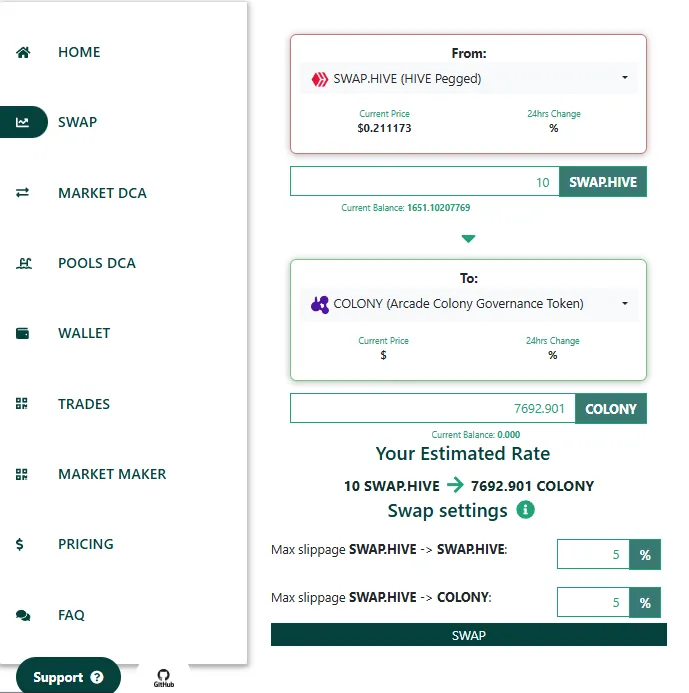Click the COLONY amount input showing 7692.901
This screenshot has height=693, width=689.
point(433,408)
